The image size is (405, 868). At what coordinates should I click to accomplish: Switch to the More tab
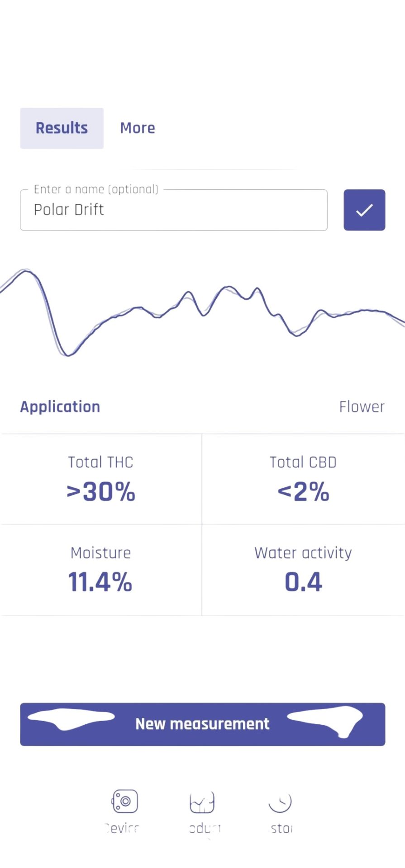(138, 128)
